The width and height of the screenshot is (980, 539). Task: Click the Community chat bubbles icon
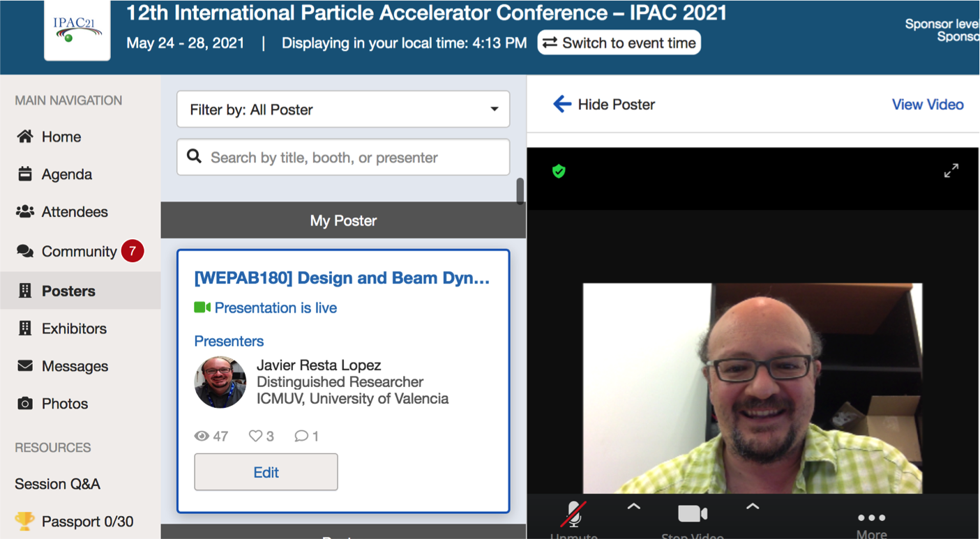25,251
